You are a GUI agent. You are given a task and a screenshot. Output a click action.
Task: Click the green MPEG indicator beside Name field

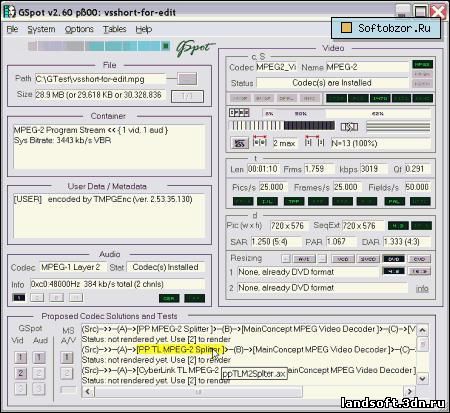pos(422,64)
